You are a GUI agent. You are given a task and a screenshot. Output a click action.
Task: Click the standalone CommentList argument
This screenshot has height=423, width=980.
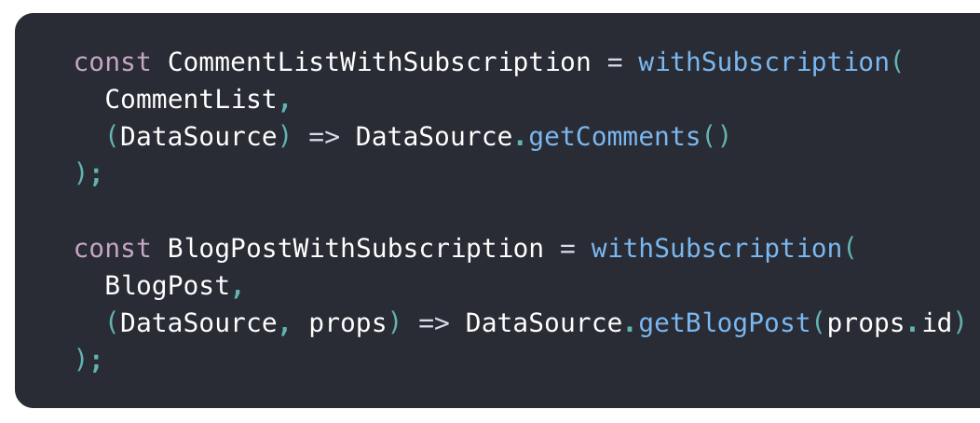(x=190, y=100)
